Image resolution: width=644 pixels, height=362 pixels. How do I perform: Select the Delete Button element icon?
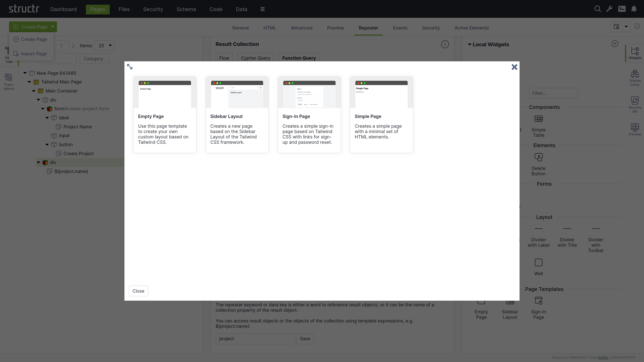tap(539, 157)
